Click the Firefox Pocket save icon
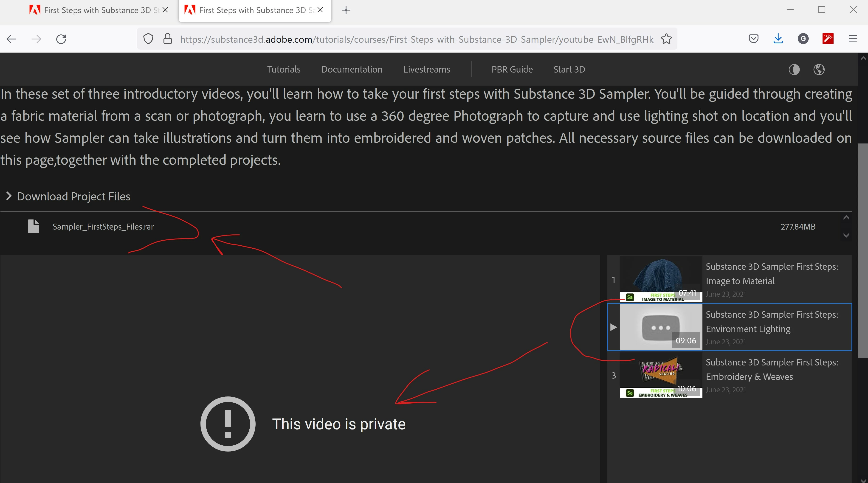Viewport: 868px width, 483px height. (x=753, y=39)
